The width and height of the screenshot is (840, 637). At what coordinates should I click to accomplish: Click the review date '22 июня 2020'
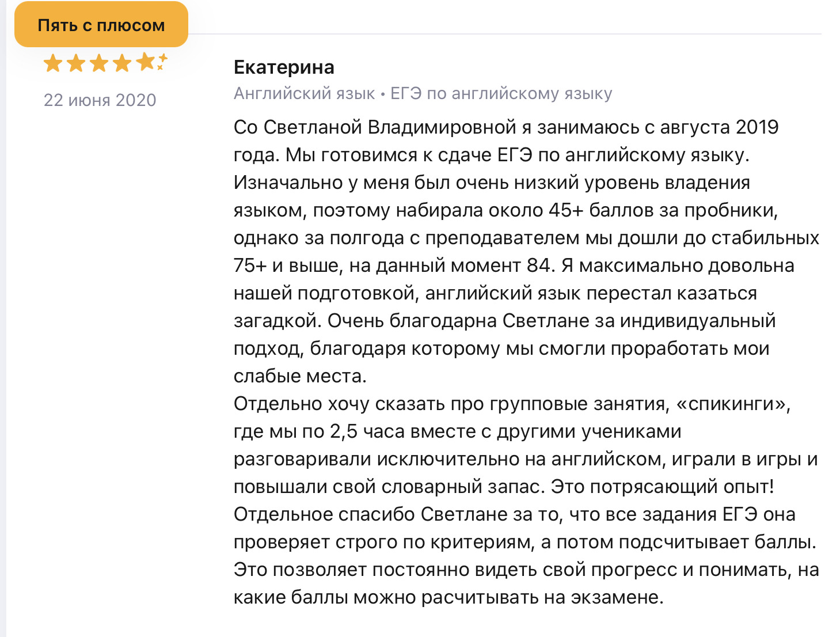point(99,100)
